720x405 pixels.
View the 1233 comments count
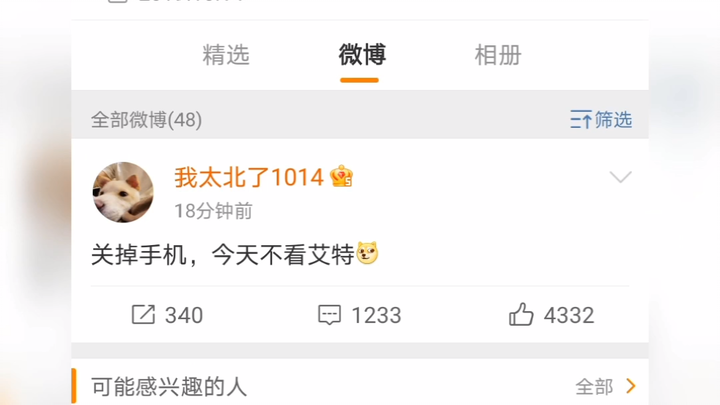point(376,315)
